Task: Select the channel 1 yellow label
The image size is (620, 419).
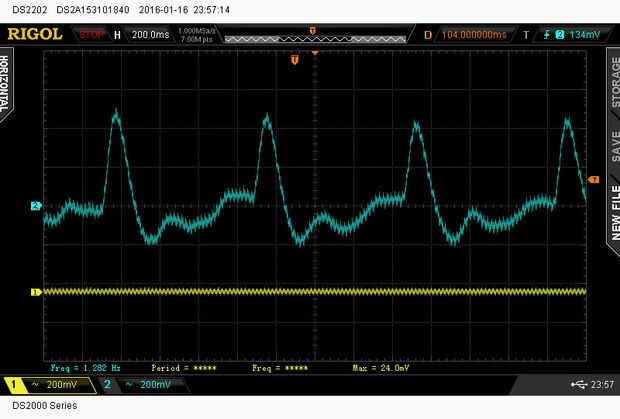Action: tap(14, 385)
